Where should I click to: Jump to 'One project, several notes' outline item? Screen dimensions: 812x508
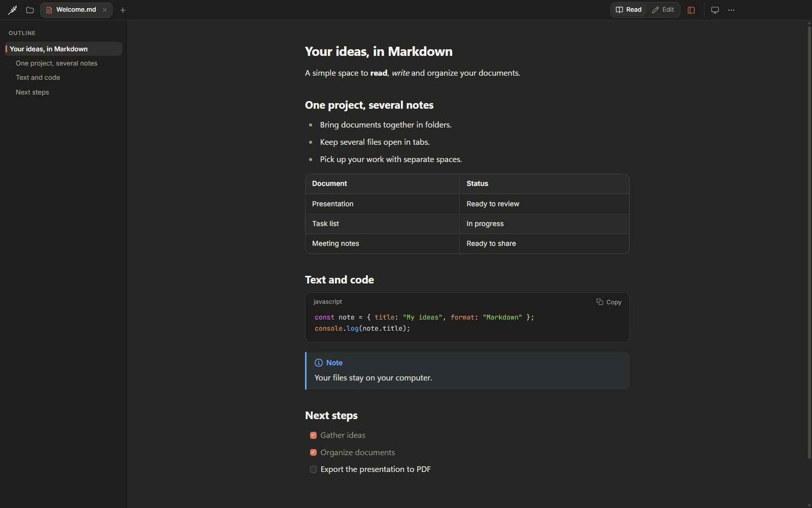coord(56,63)
